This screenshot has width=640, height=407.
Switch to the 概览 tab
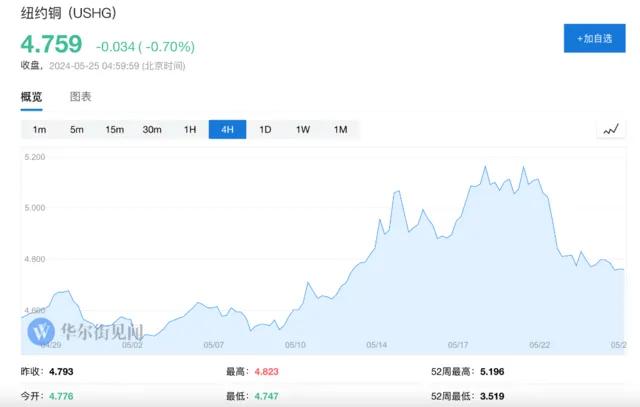tap(32, 97)
